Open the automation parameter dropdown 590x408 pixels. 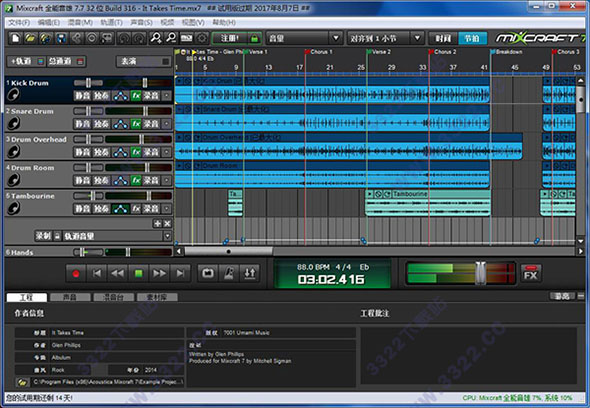167,236
